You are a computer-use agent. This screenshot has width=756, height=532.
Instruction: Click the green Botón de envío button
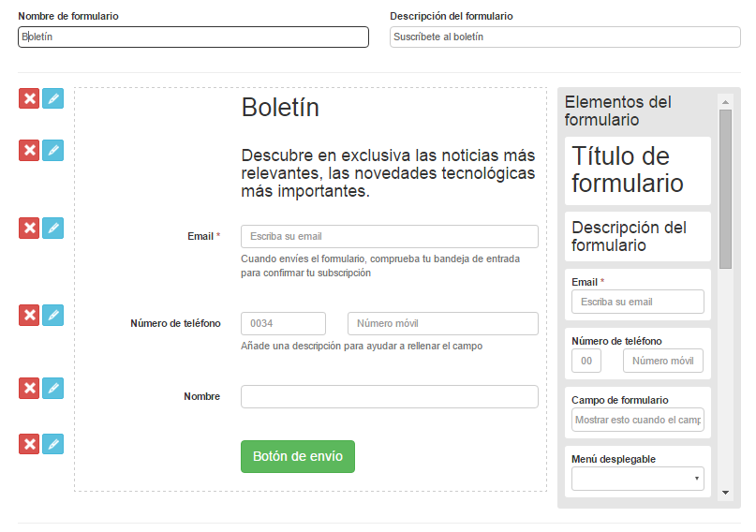pos(298,456)
